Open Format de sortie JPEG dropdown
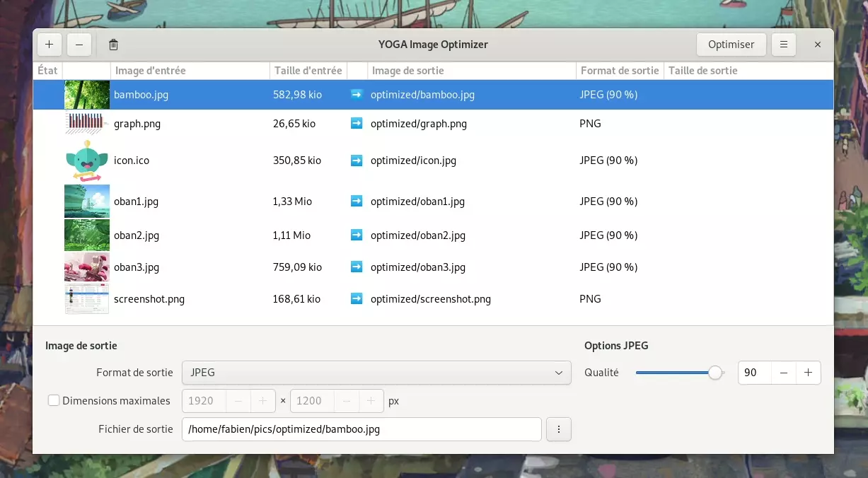This screenshot has width=868, height=478. pos(376,373)
